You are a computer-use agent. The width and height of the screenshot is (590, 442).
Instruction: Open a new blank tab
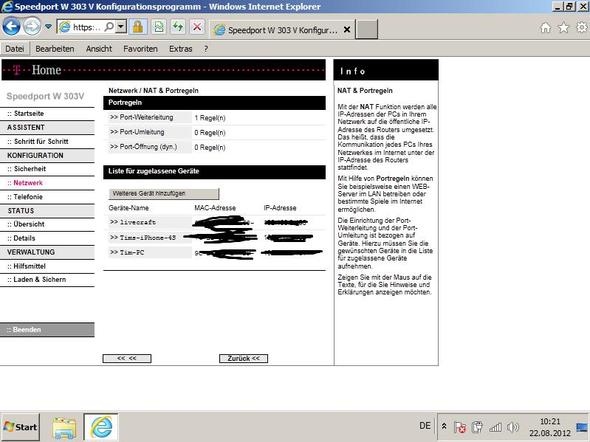pyautogui.click(x=366, y=30)
